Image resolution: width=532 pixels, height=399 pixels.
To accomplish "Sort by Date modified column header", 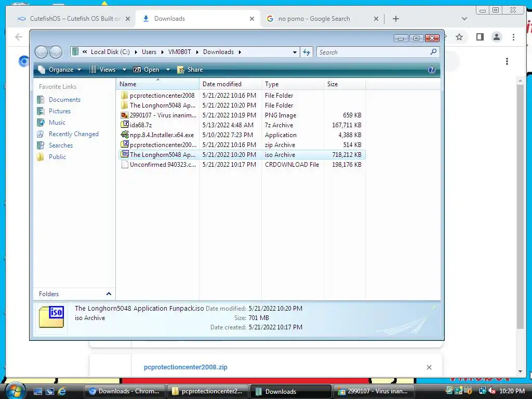I will (x=230, y=84).
